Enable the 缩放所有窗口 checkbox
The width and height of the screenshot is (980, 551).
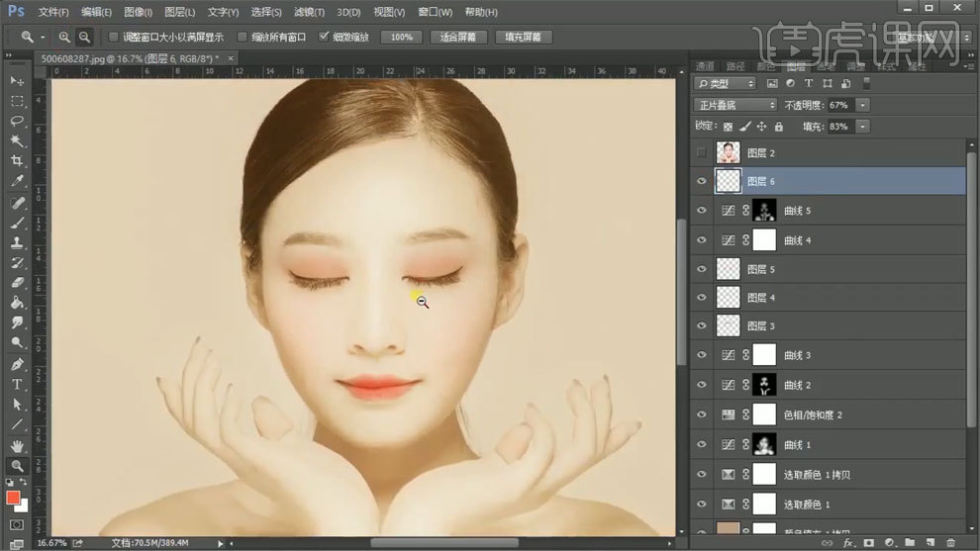(x=243, y=37)
